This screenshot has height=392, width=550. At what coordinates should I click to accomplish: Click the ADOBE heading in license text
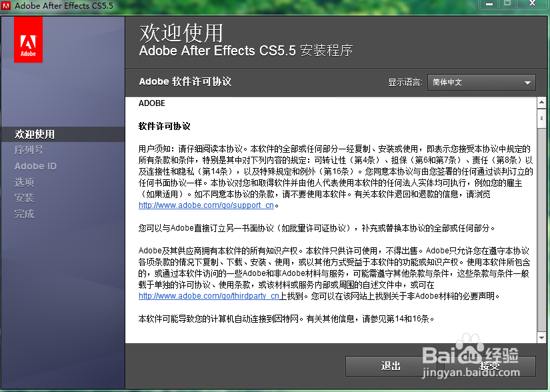coord(152,103)
